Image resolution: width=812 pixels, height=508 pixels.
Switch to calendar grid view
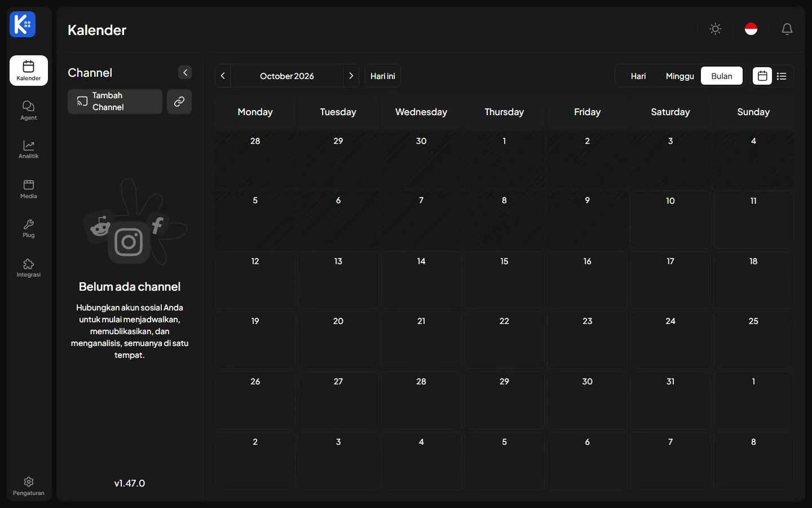(x=762, y=76)
